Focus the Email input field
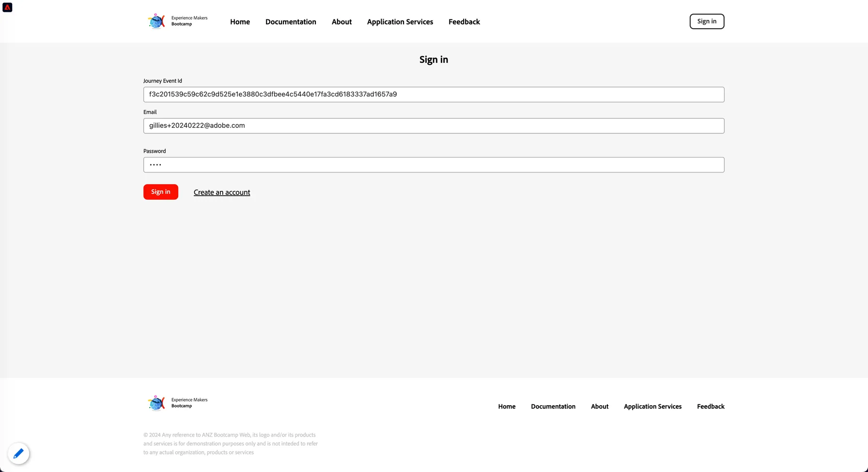 434,126
